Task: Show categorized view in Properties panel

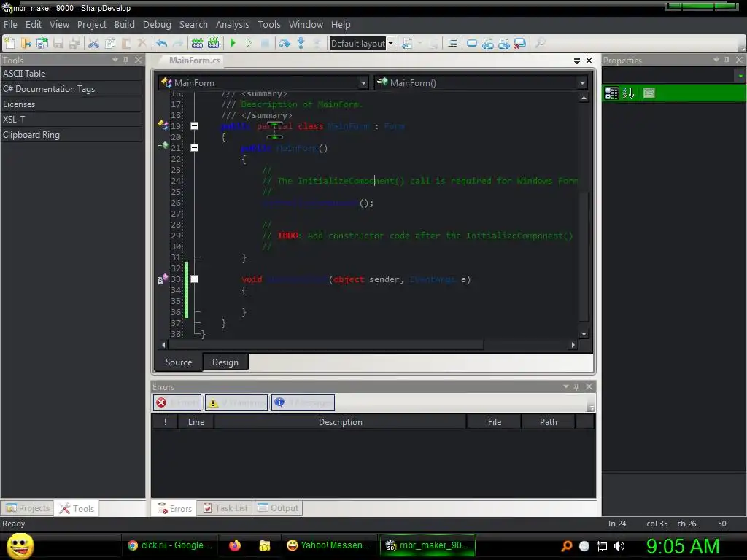Action: (611, 93)
